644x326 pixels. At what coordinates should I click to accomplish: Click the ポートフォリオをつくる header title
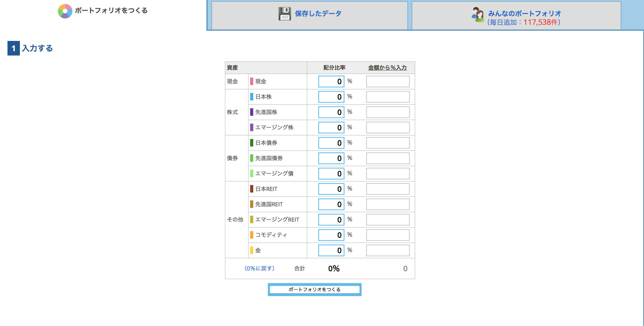click(111, 11)
